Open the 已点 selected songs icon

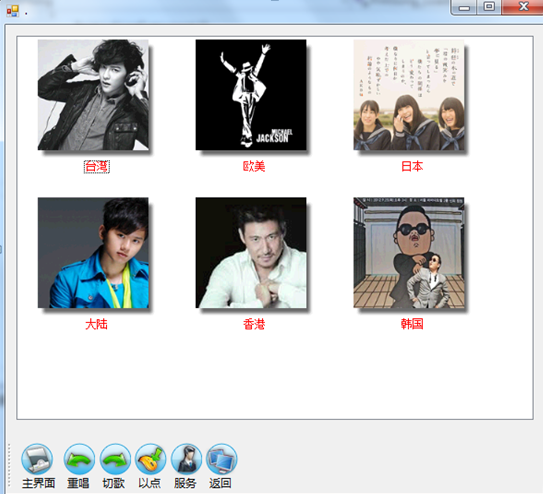[150, 459]
